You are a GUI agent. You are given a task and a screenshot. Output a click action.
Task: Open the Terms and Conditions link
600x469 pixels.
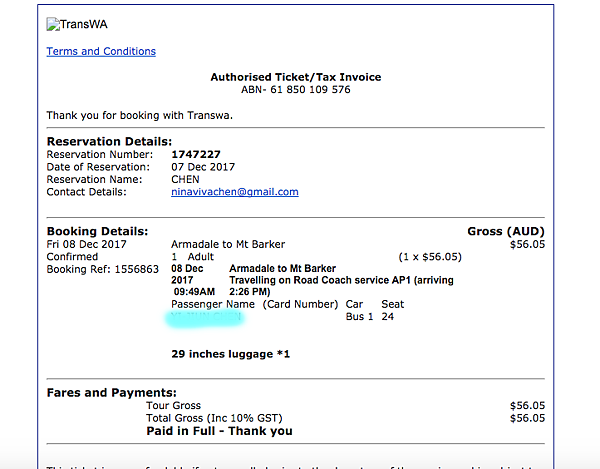(101, 51)
